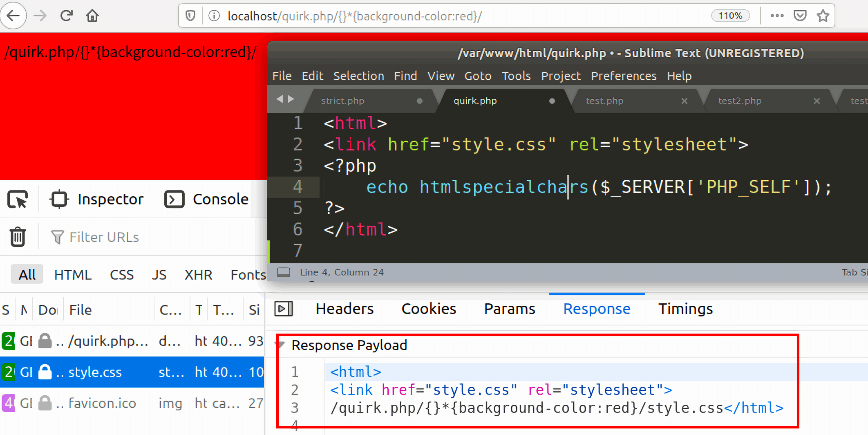868x435 pixels.
Task: Close the test.php tab
Action: (x=685, y=101)
